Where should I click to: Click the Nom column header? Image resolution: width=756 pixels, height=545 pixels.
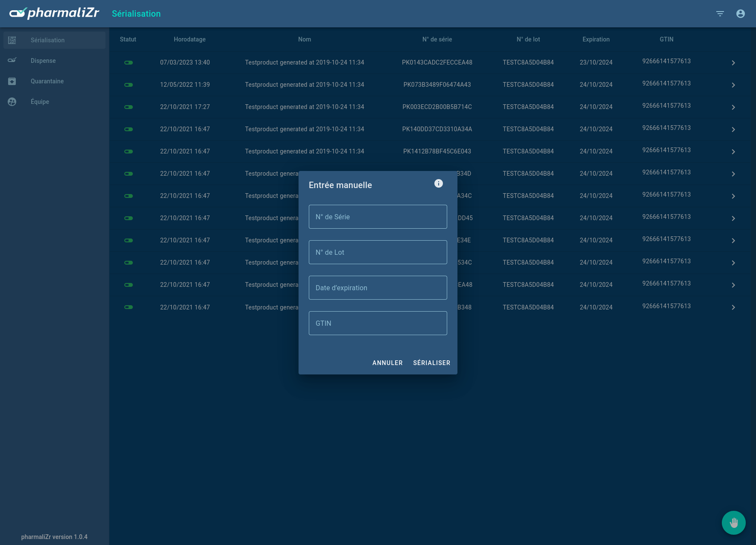(x=305, y=39)
